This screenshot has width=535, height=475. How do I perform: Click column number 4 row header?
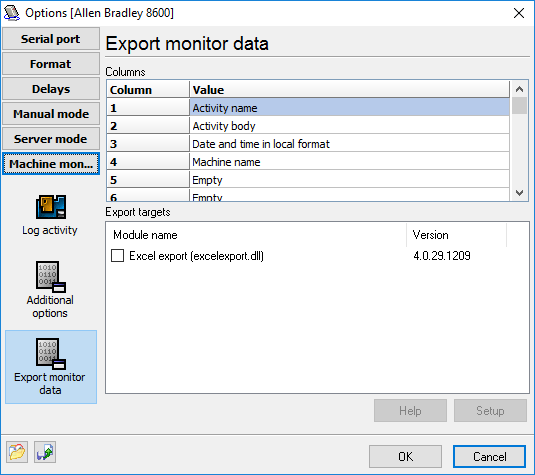pyautogui.click(x=148, y=162)
